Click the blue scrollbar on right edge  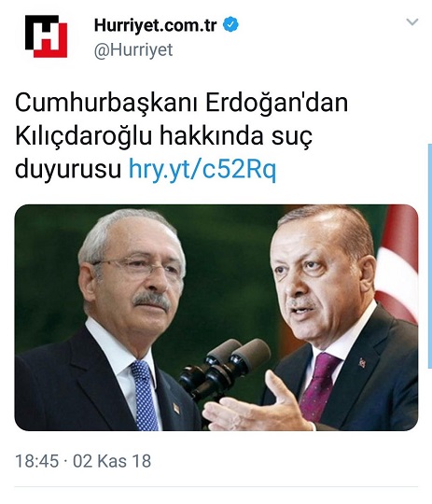coord(430,256)
